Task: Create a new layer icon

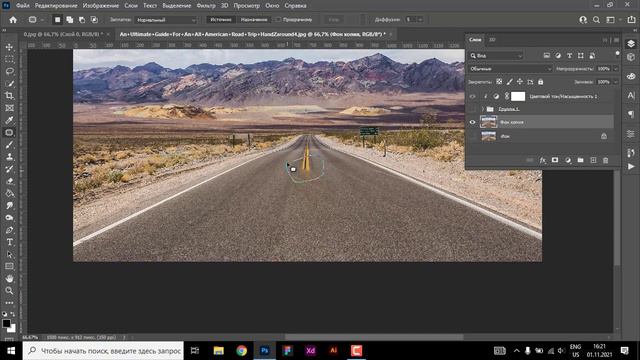Action: (593, 160)
